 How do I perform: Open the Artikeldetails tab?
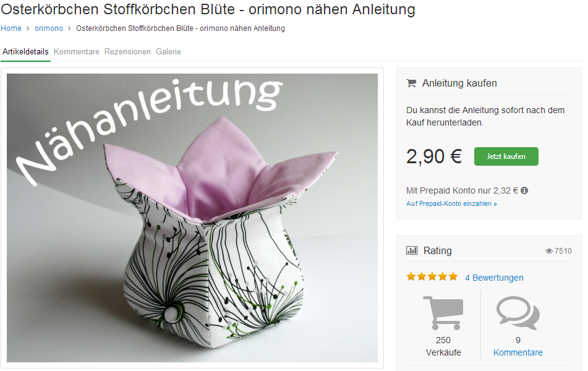[25, 52]
